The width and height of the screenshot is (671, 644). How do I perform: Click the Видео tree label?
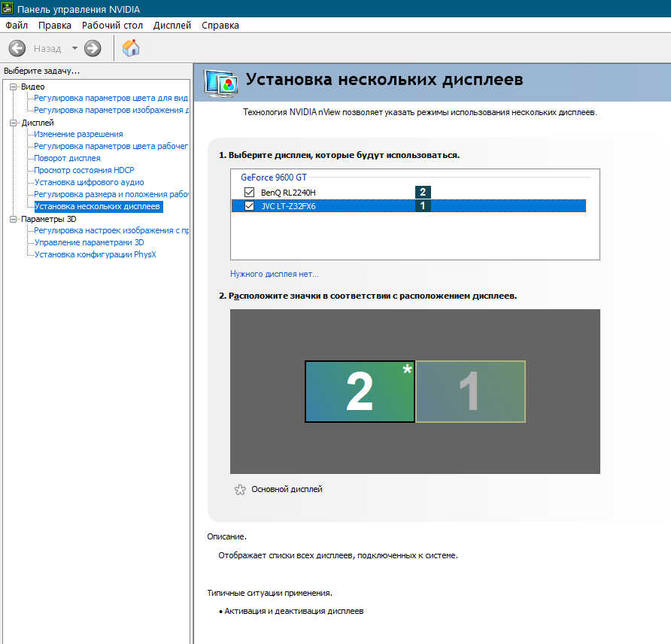pyautogui.click(x=33, y=87)
